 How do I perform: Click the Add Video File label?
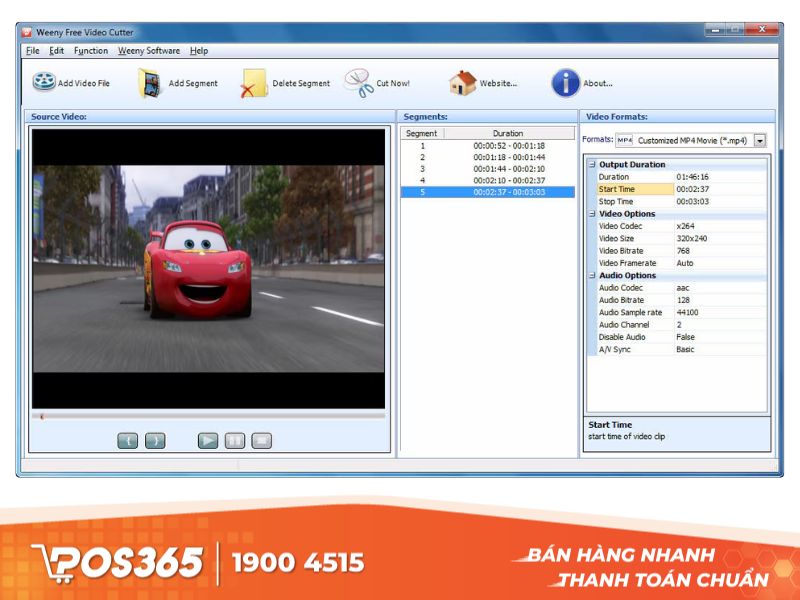84,83
